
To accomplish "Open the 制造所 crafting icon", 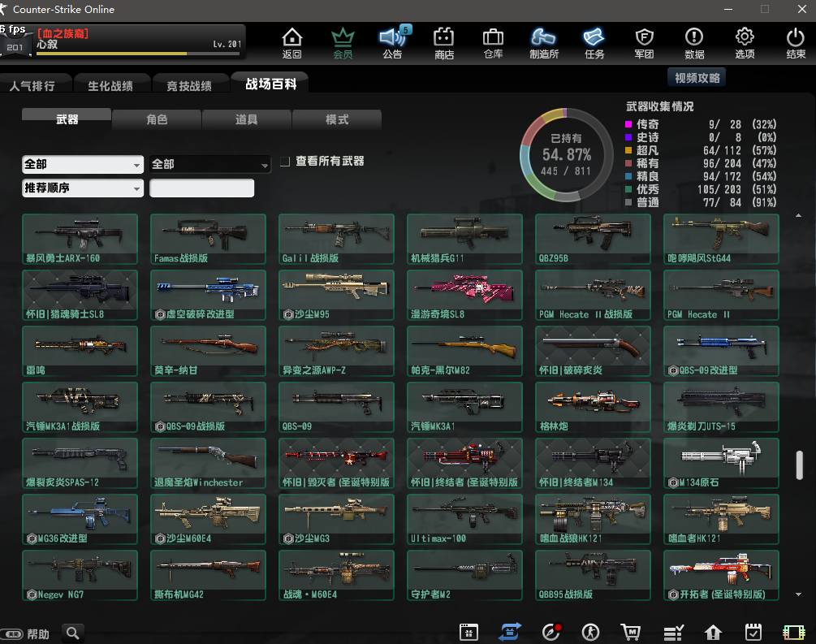I will click(x=544, y=43).
